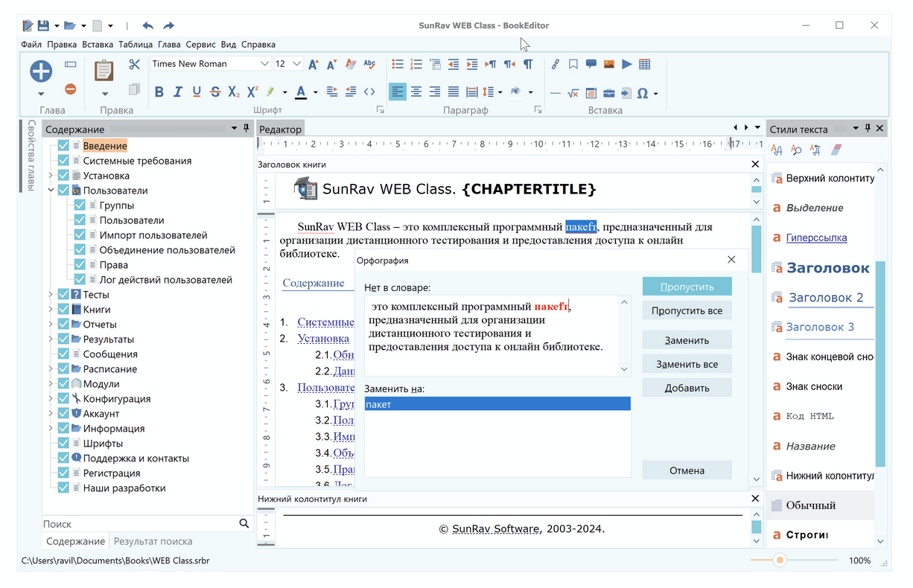Click the big blue add chapter plus icon
Image resolution: width=913 pixels, height=588 pixels.
41,71
